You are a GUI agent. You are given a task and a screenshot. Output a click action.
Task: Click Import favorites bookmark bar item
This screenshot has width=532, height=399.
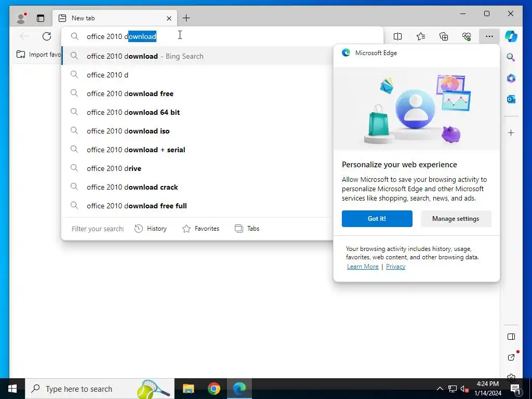(x=38, y=55)
